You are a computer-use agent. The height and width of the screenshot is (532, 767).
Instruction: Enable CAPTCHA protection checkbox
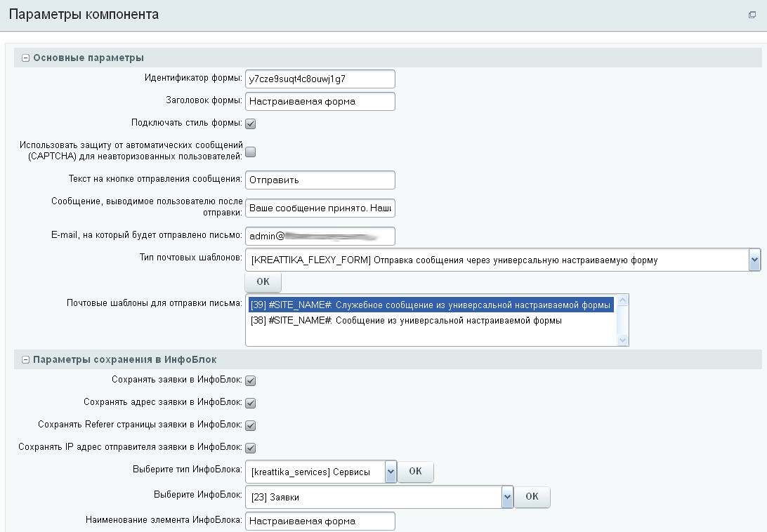250,152
